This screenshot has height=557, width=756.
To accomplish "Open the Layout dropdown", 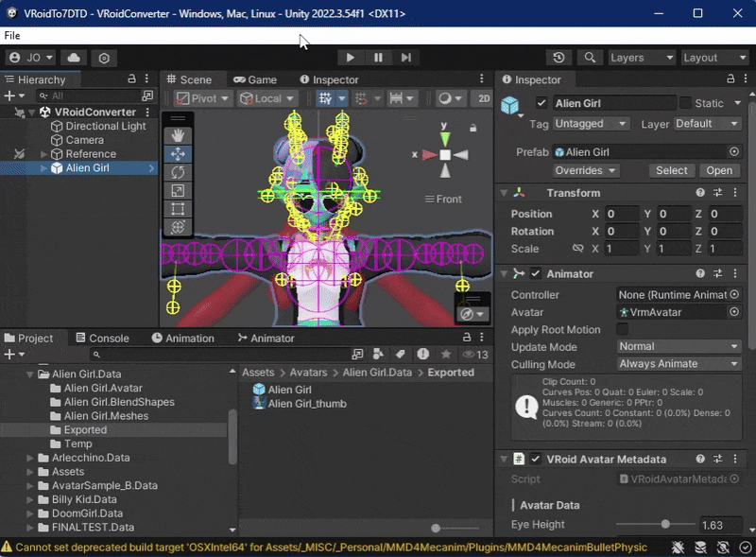I will [x=714, y=58].
